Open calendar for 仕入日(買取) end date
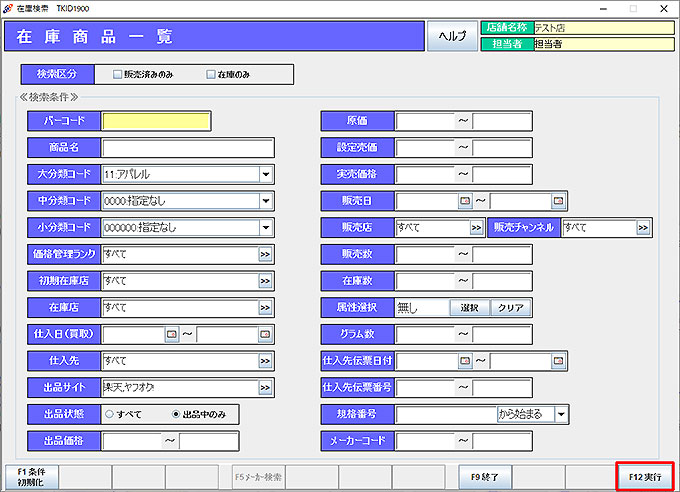Viewport: 680px width, 492px height. coord(265,334)
